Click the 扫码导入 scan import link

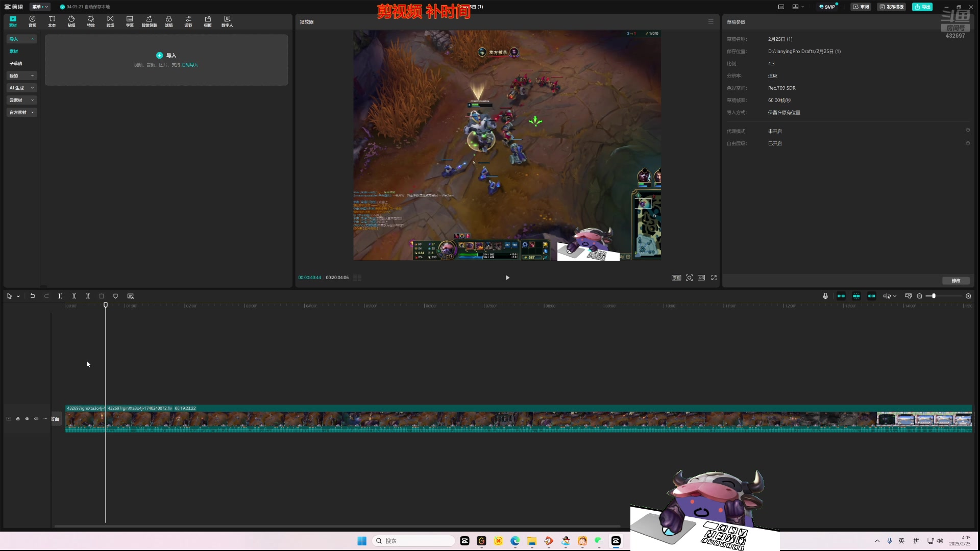(190, 65)
